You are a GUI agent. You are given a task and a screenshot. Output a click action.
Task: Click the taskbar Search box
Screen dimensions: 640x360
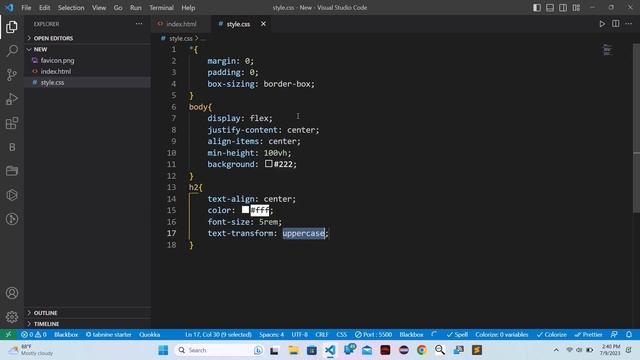pos(219,350)
